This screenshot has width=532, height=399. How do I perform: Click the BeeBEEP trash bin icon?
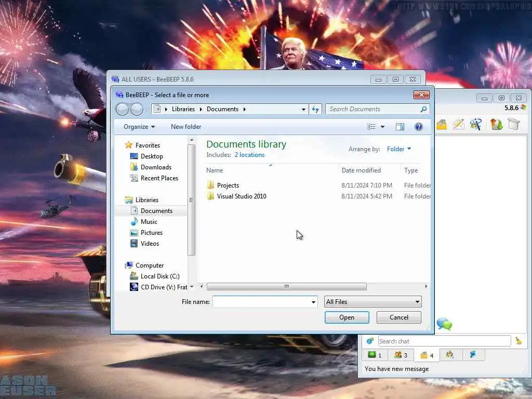click(x=514, y=124)
